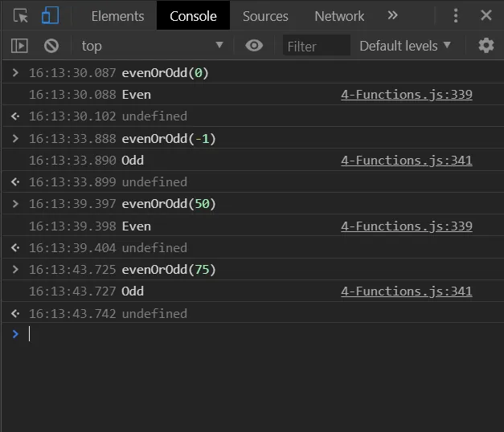Image resolution: width=504 pixels, height=432 pixels.
Task: Toggle the device toolbar icon
Action: 50,16
